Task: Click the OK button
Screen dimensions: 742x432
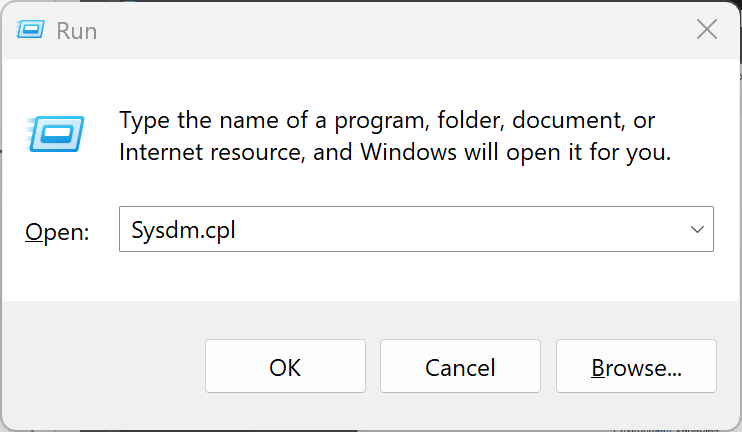Action: (285, 366)
